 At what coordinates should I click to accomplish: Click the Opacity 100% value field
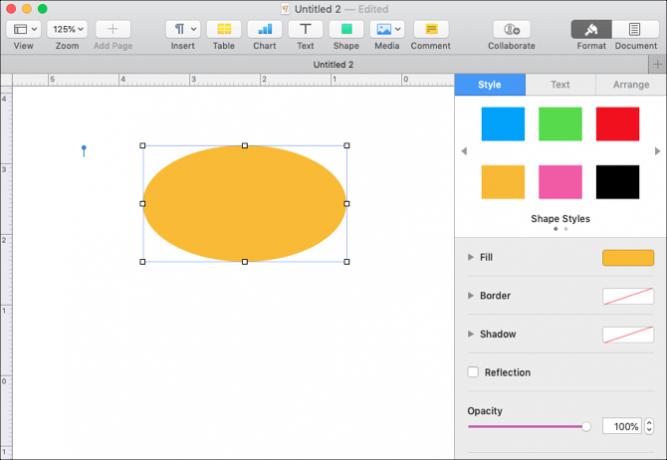[622, 426]
